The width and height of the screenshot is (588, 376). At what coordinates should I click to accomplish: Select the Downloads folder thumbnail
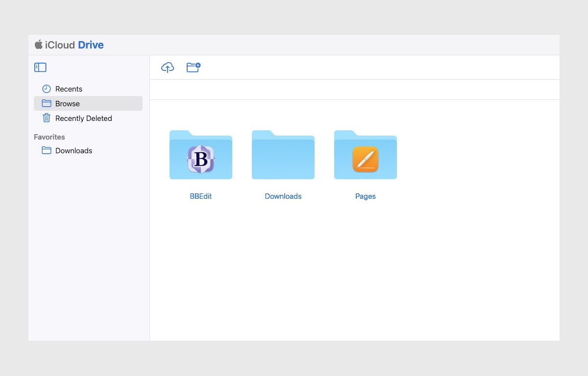click(283, 155)
